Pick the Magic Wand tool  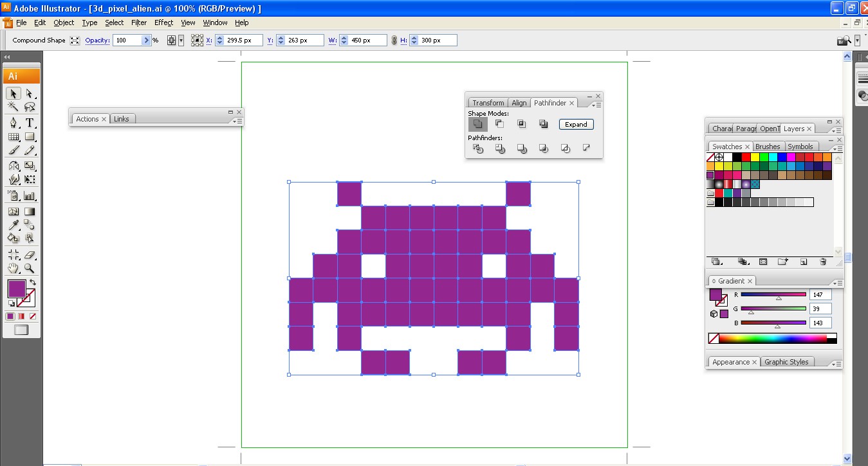(x=14, y=107)
